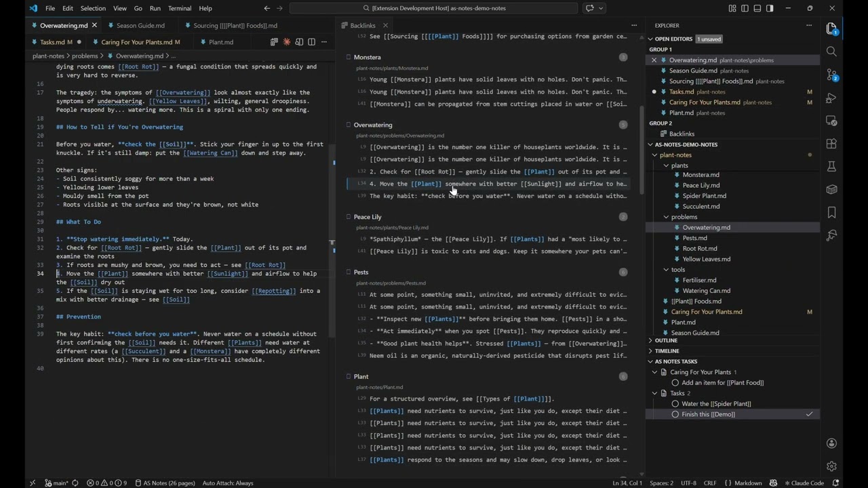This screenshot has width=868, height=488.
Task: Toggle secondary side bar visibility
Action: 770,8
